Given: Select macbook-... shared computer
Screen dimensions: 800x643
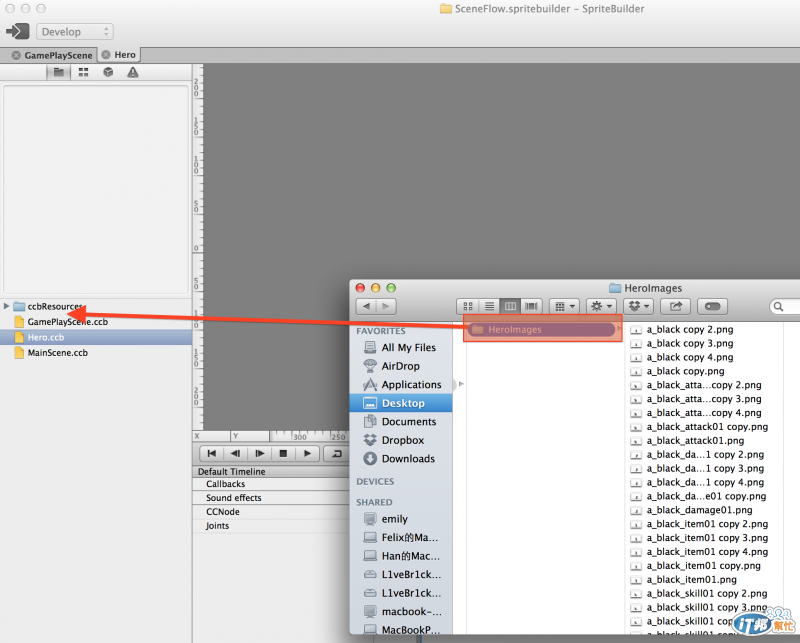Looking at the screenshot, I should coord(401,611).
